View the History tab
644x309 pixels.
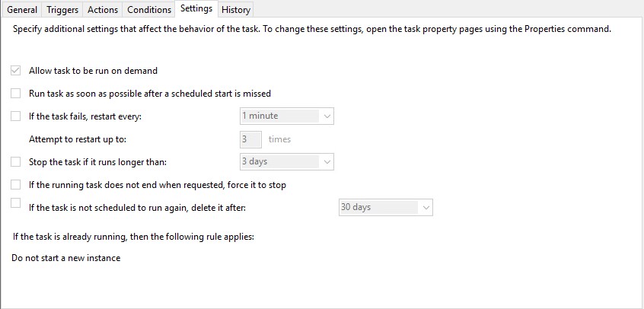tap(236, 9)
